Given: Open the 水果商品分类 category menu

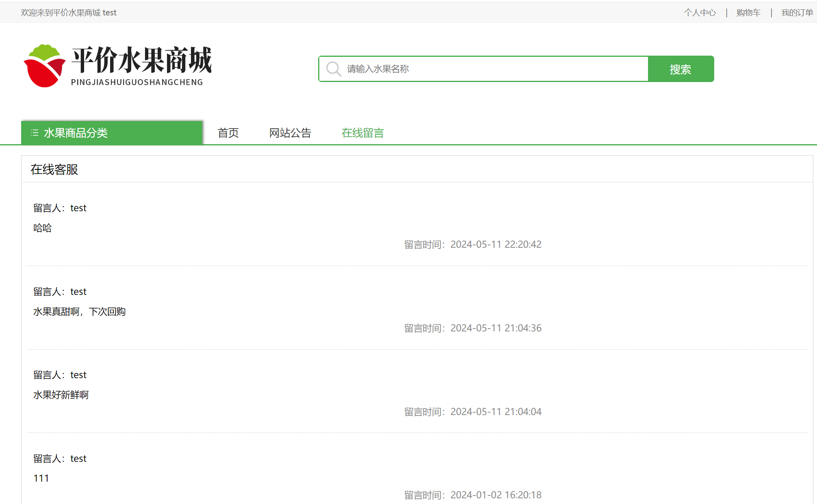Looking at the screenshot, I should coord(112,133).
